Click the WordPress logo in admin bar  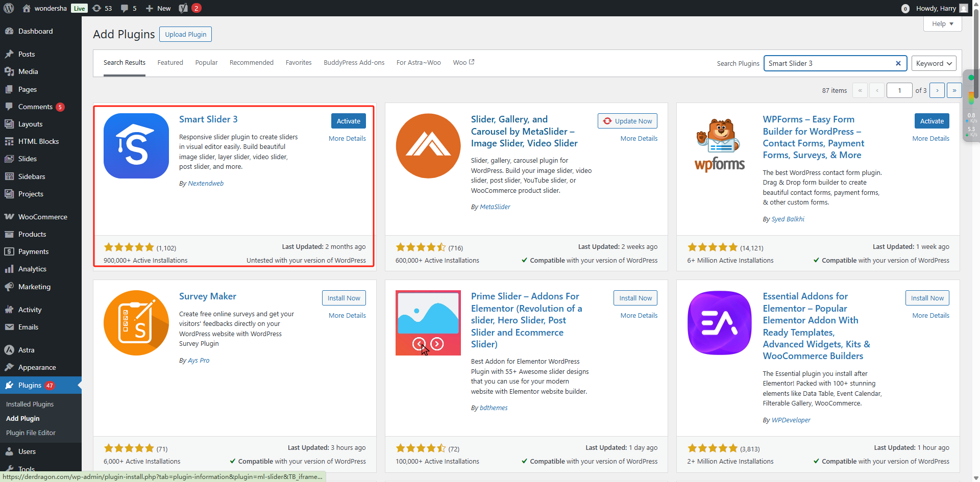point(9,8)
